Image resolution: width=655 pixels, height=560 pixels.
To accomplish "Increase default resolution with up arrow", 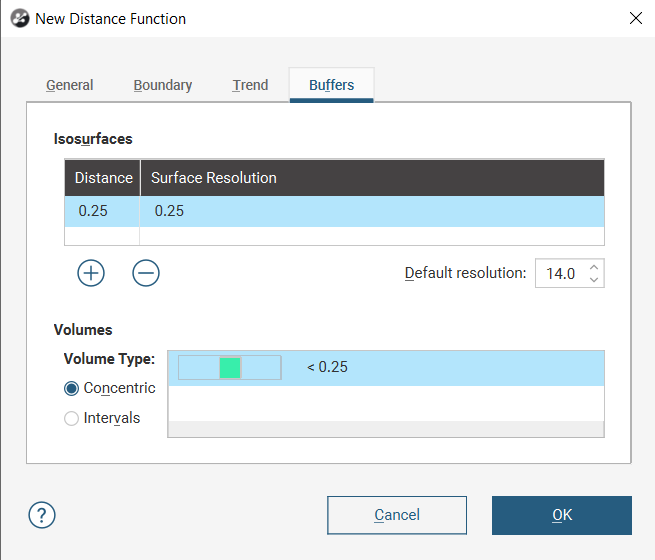I will coord(594,267).
